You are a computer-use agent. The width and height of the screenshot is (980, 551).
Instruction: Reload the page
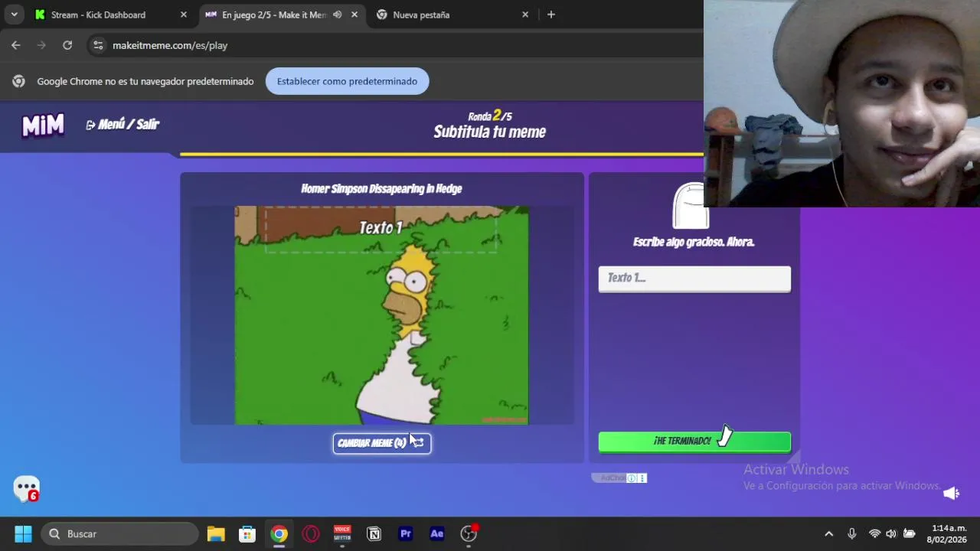(67, 45)
